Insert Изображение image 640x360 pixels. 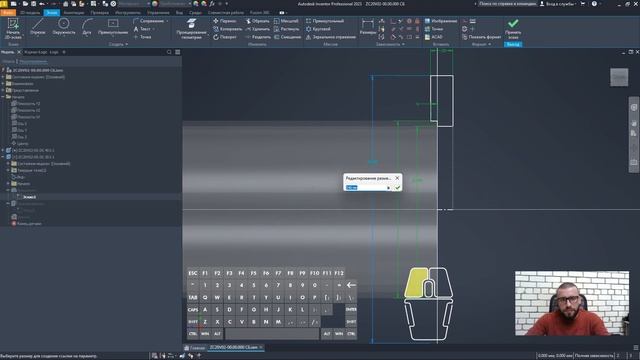pyautogui.click(x=440, y=21)
